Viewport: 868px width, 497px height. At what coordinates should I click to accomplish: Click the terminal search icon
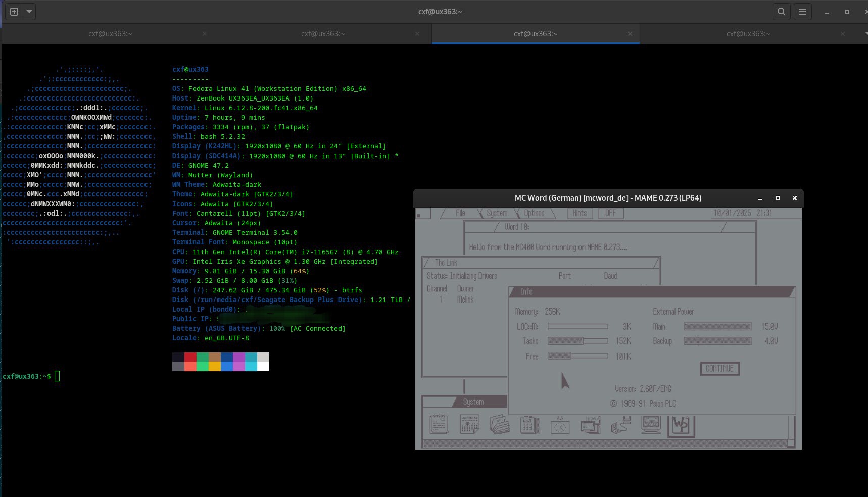(x=781, y=12)
